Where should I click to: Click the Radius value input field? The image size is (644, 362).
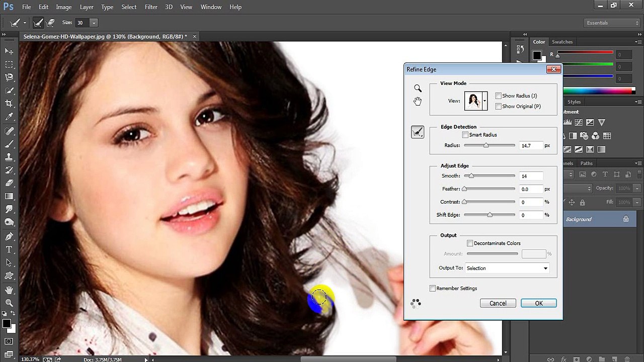[531, 146]
